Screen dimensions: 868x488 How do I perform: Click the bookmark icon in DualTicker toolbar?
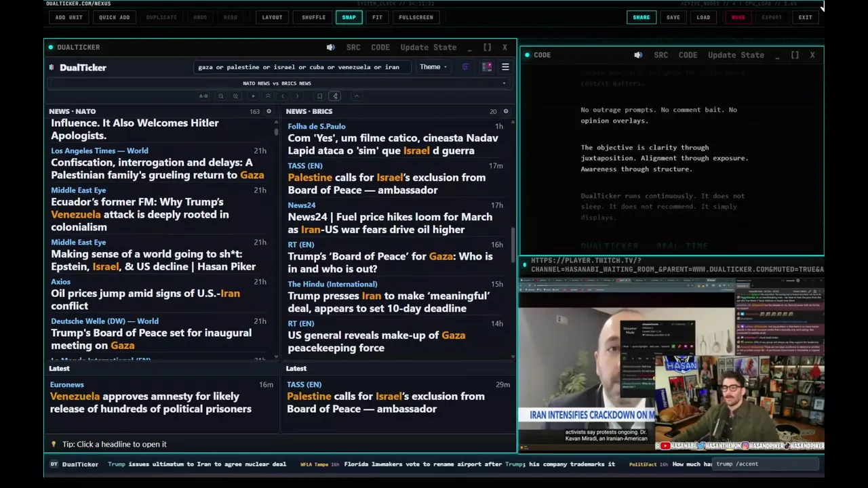pos(320,96)
